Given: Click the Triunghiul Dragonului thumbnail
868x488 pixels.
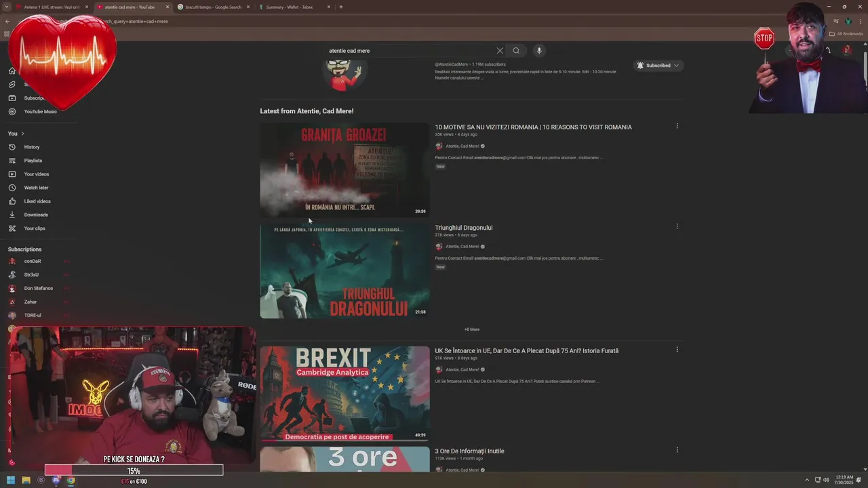Looking at the screenshot, I should pyautogui.click(x=344, y=271).
